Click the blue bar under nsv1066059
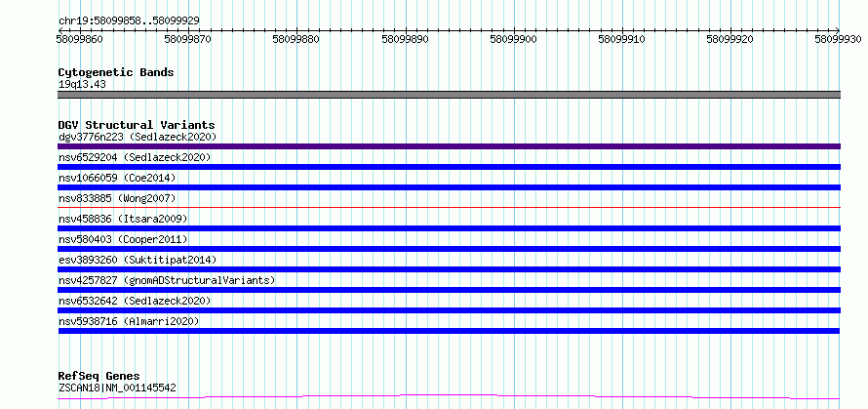 [x=449, y=187]
